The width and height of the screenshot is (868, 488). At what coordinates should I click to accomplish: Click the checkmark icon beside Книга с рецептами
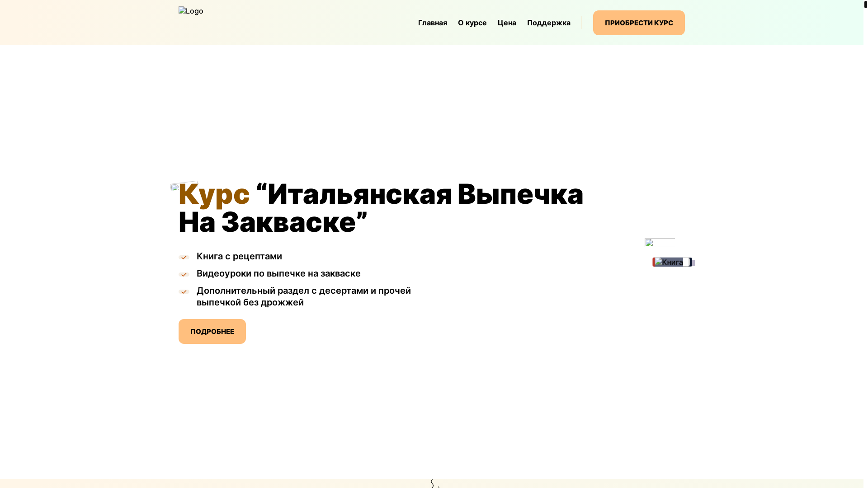coord(184,257)
